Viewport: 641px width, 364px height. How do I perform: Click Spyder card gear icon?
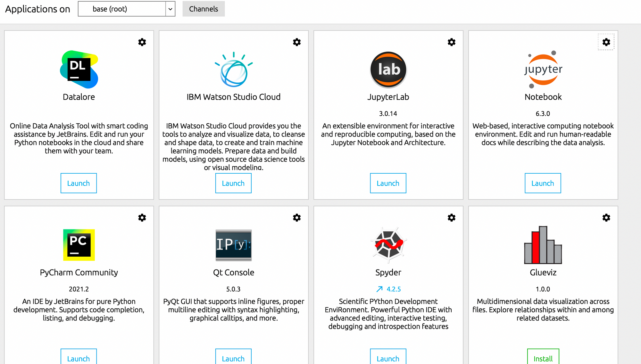tap(452, 218)
